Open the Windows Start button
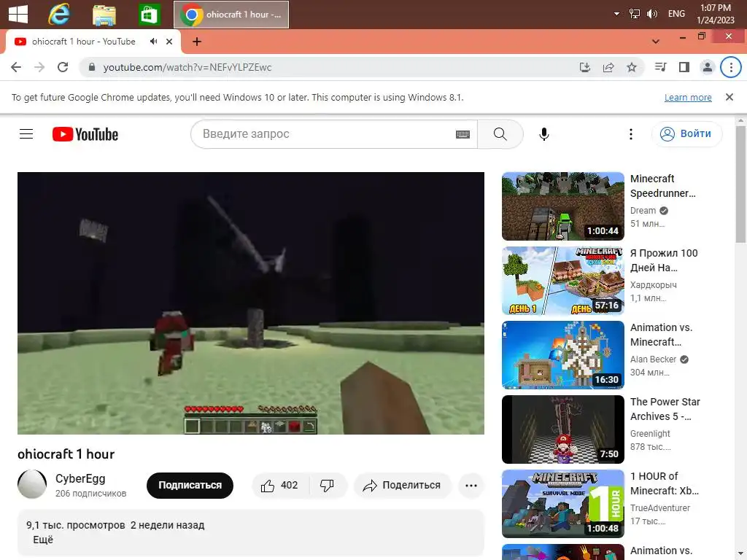Viewport: 747px width, 560px height. pos(18,14)
